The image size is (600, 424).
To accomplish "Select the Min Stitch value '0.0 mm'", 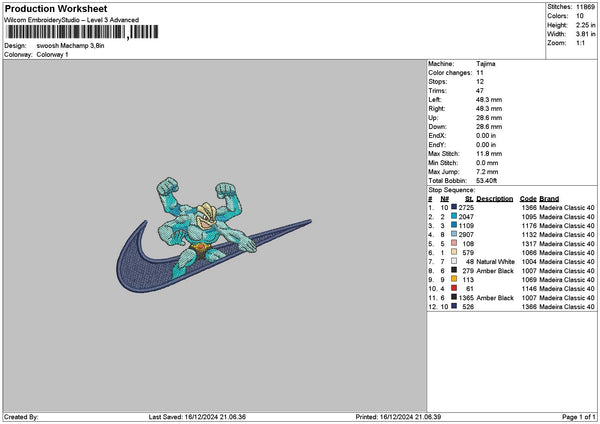I will click(x=488, y=163).
